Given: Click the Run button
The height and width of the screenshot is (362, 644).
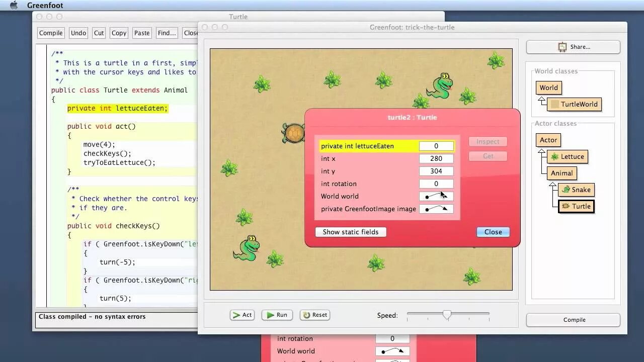Looking at the screenshot, I should tap(277, 315).
